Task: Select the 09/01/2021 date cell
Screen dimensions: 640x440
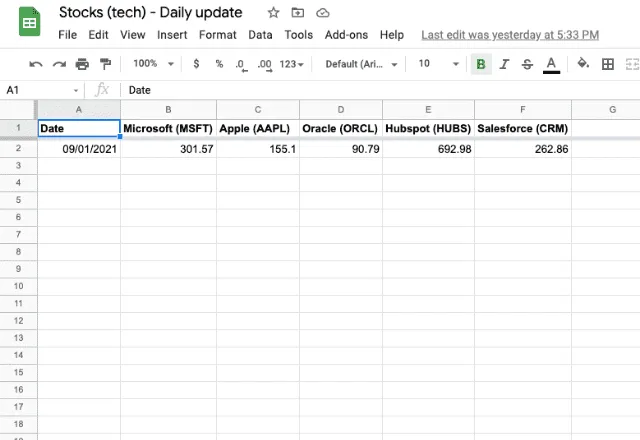Action: coord(79,149)
